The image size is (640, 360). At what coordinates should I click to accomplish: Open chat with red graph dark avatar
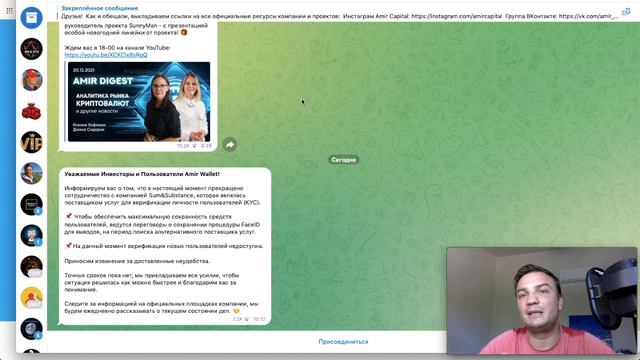pos(31,49)
